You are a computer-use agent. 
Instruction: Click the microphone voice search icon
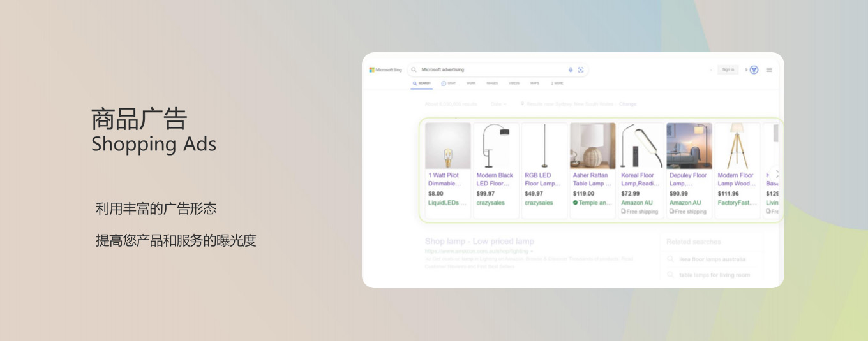[x=571, y=70]
